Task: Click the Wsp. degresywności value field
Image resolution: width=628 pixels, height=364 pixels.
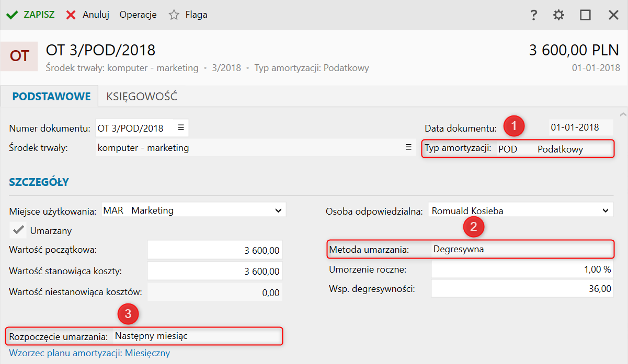Action: pos(521,288)
